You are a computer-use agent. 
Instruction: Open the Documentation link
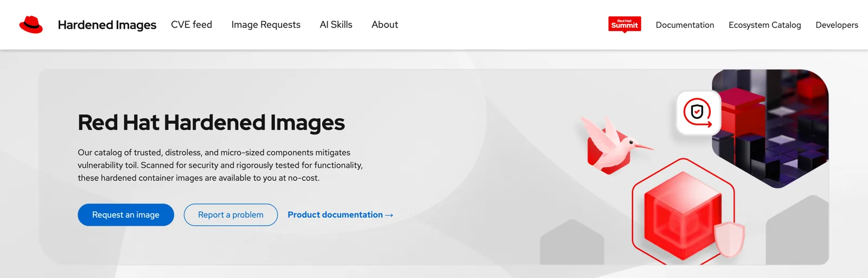pos(685,25)
